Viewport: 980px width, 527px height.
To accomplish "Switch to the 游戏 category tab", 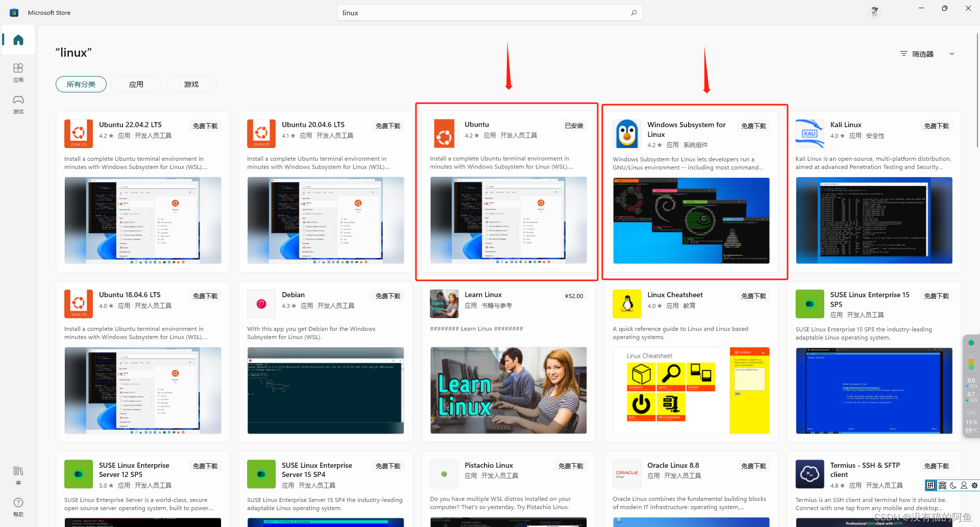I will 191,84.
